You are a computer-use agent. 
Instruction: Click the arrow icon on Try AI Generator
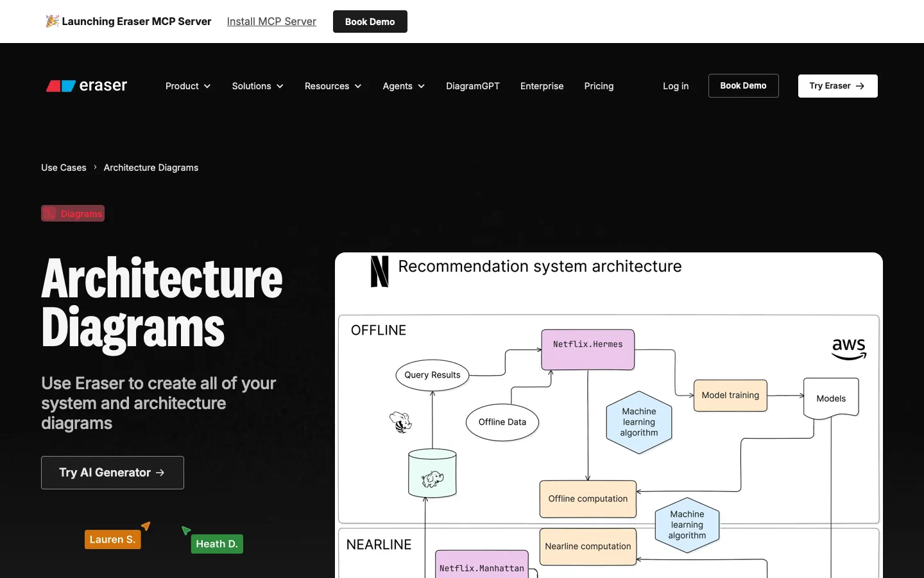pos(160,473)
